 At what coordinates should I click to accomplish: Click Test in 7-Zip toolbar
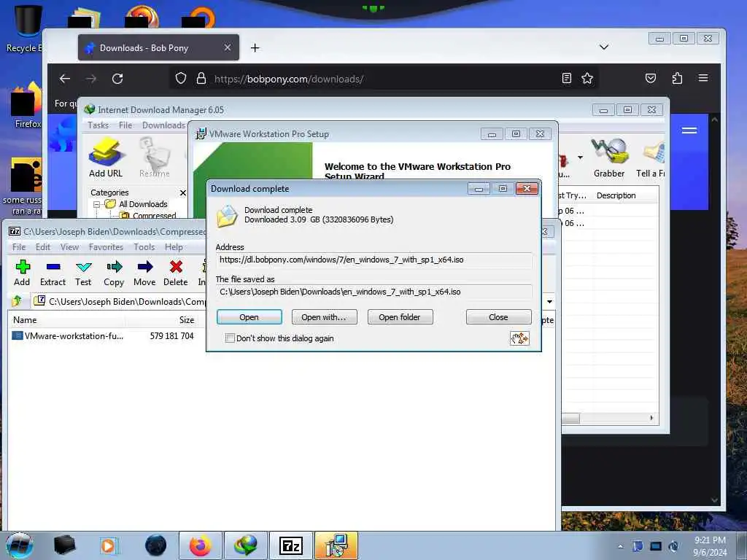tap(83, 273)
